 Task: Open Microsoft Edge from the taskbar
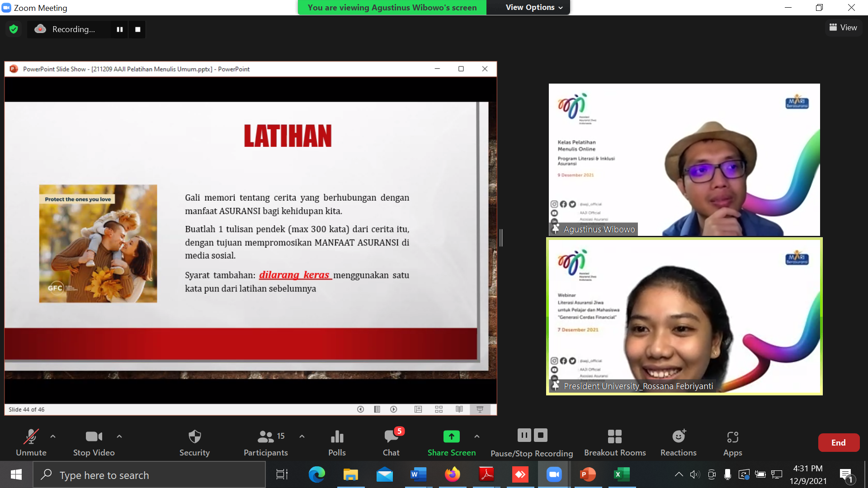317,474
